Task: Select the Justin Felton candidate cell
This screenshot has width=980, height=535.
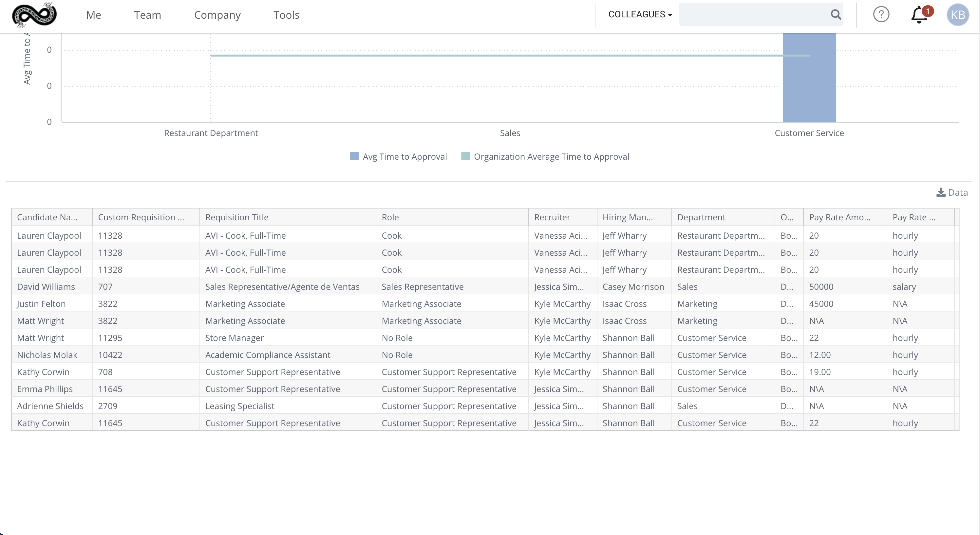Action: point(52,304)
